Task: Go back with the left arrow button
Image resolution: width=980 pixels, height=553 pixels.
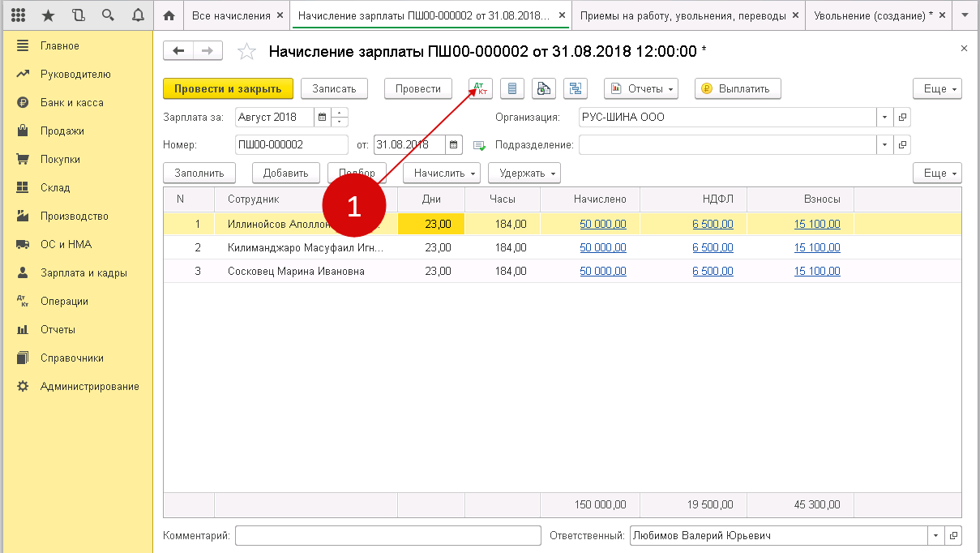Action: point(178,50)
